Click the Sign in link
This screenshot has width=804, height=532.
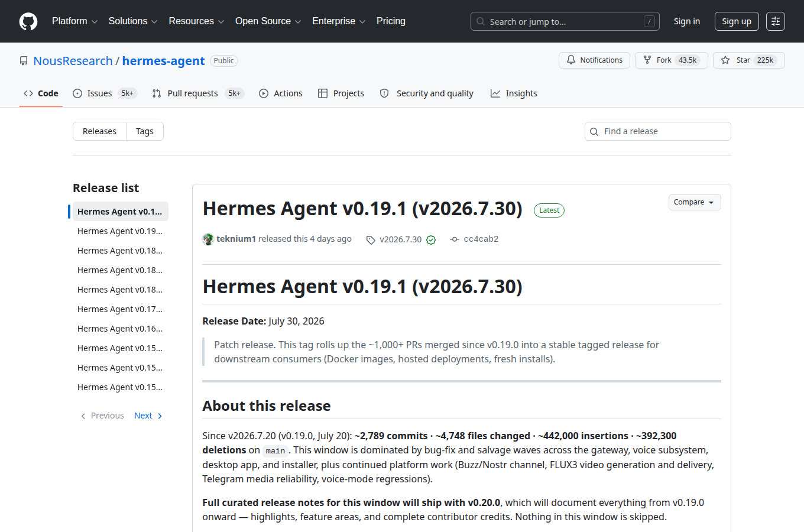686,21
